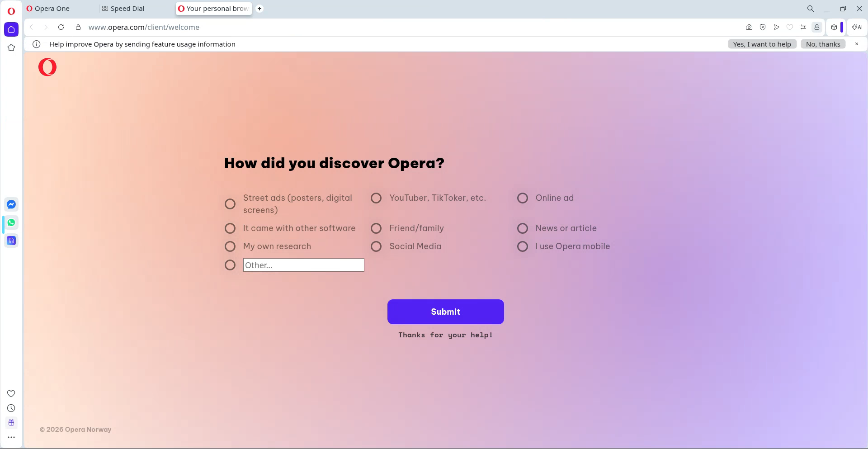Click the gift icon in the sidebar
868x449 pixels.
(11, 423)
